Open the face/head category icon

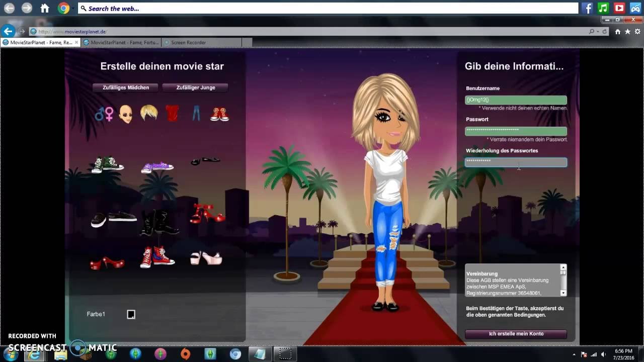126,114
